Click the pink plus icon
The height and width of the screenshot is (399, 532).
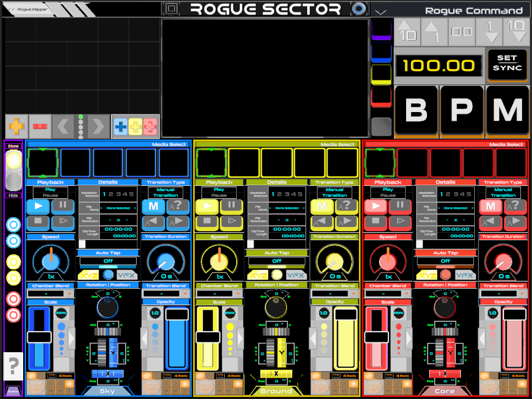150,127
